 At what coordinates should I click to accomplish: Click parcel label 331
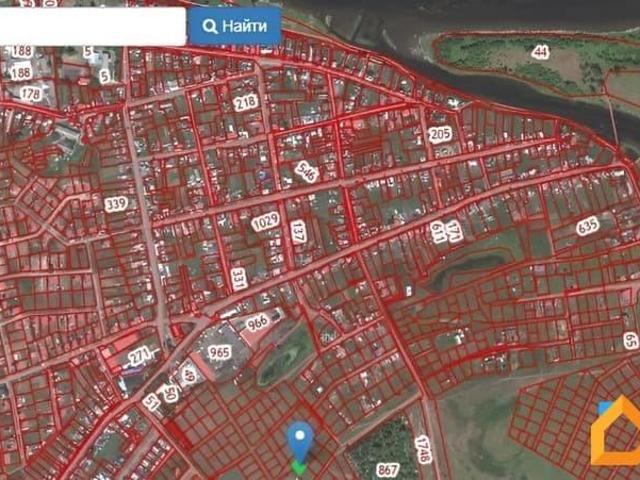click(x=239, y=279)
